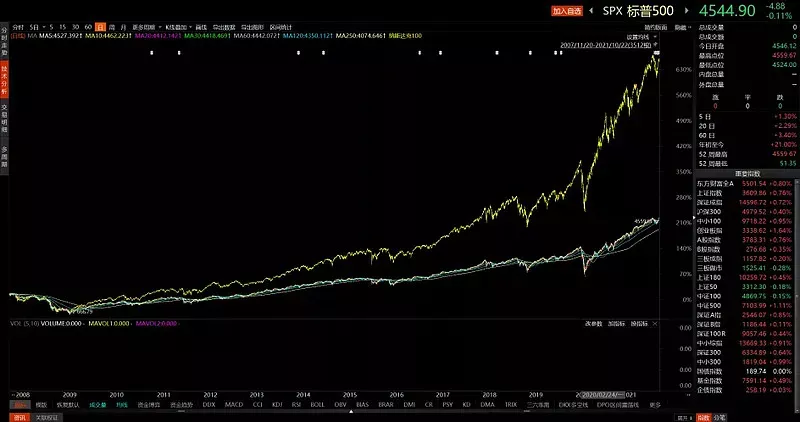Expand 更多 indicators at bottom right
This screenshot has width=800, height=422.
655,405
